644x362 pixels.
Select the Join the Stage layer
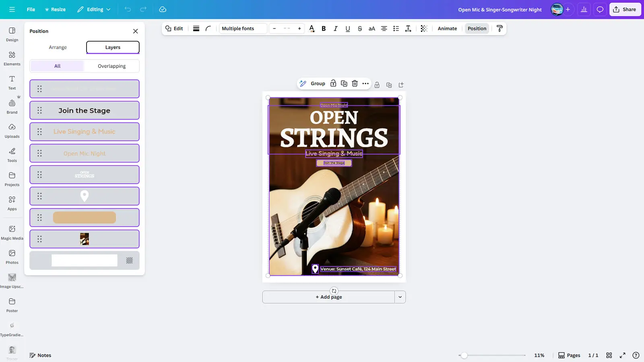pos(84,110)
